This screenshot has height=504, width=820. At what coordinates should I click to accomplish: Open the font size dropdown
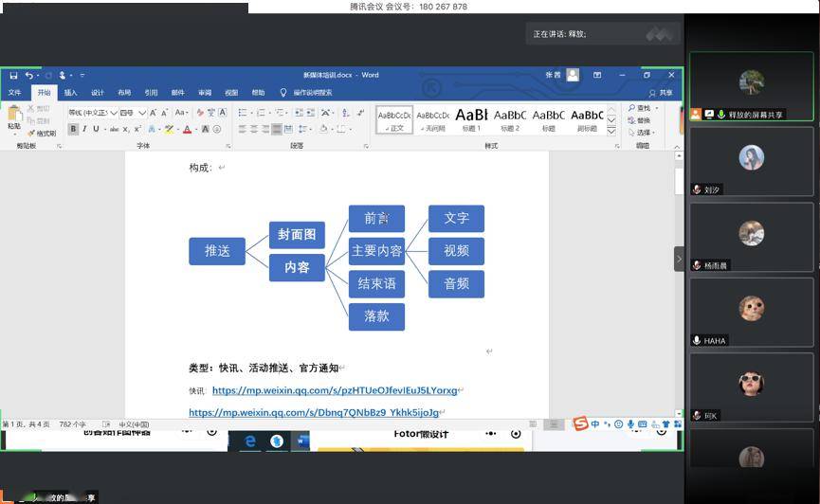tap(141, 113)
